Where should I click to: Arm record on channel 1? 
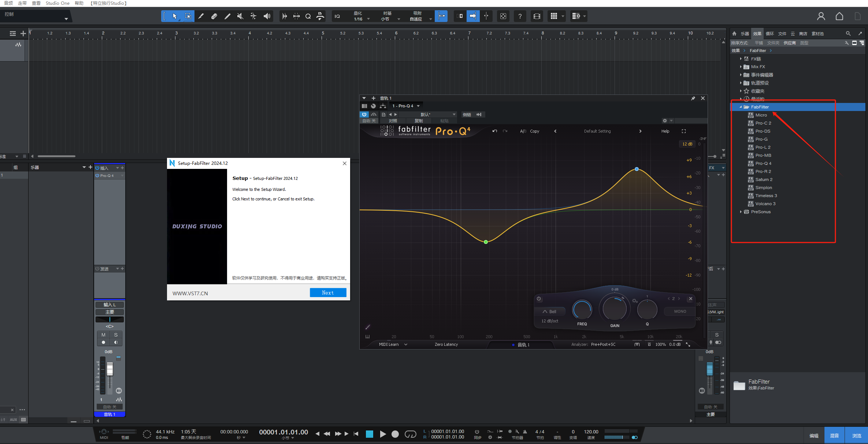click(x=103, y=343)
